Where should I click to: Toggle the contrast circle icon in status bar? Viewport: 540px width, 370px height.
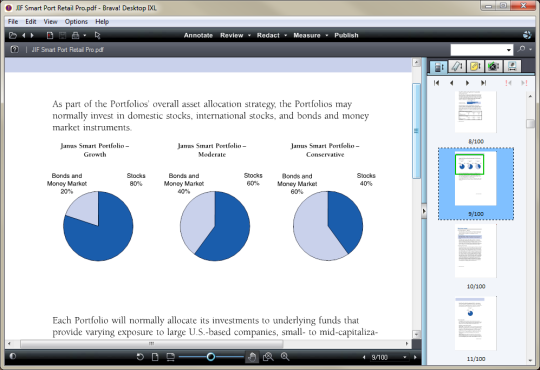click(x=12, y=356)
